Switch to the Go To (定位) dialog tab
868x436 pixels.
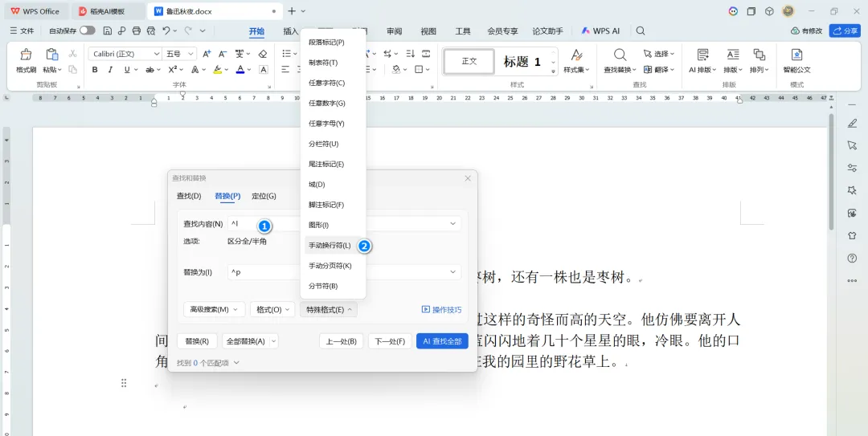click(264, 196)
